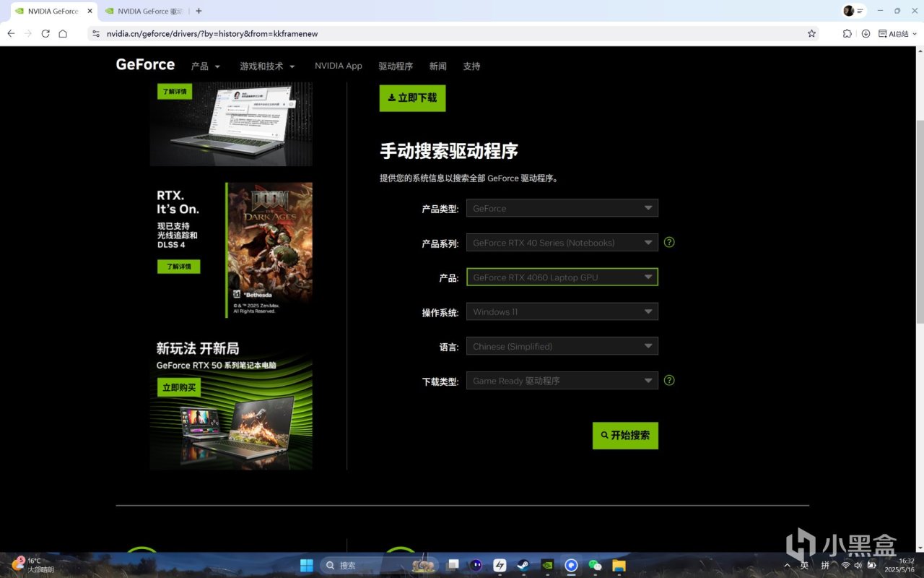
Task: Click 了解详情 on the laptop banner
Action: click(x=175, y=92)
